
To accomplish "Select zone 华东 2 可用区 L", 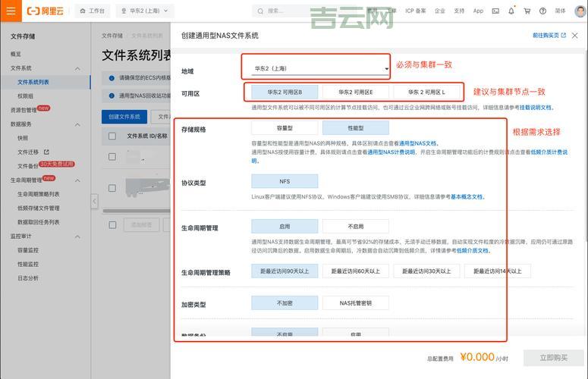I will pyautogui.click(x=426, y=92).
